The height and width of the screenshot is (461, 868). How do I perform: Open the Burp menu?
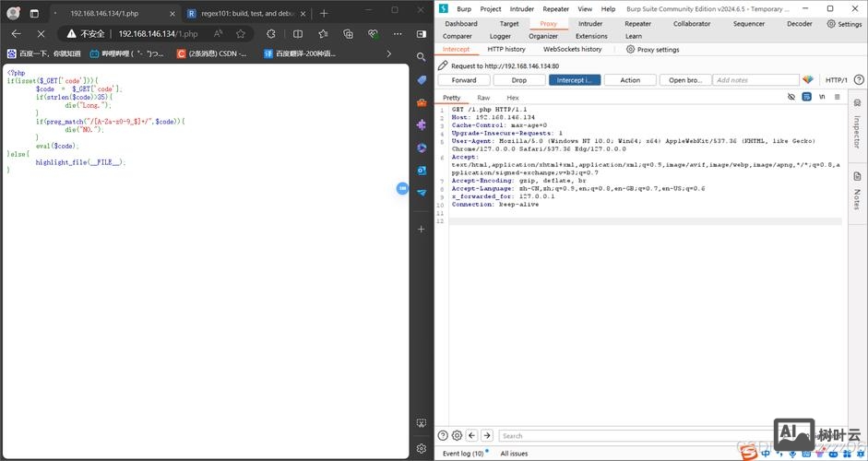(464, 9)
